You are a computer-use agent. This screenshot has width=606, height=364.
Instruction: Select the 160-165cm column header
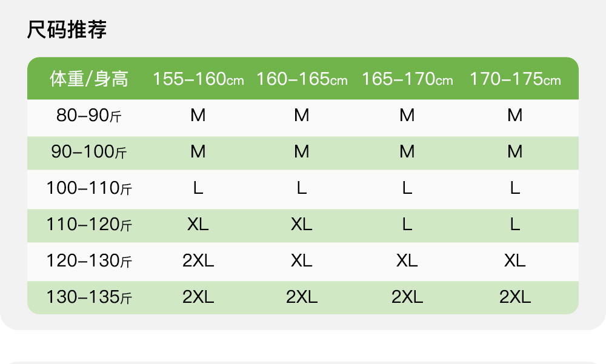point(302,79)
